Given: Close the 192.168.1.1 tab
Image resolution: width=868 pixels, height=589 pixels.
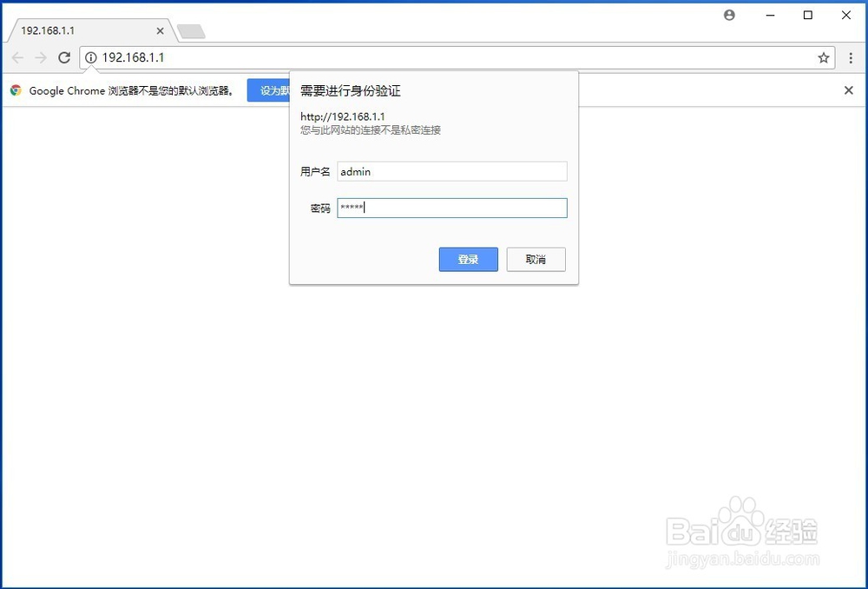Looking at the screenshot, I should pyautogui.click(x=160, y=31).
